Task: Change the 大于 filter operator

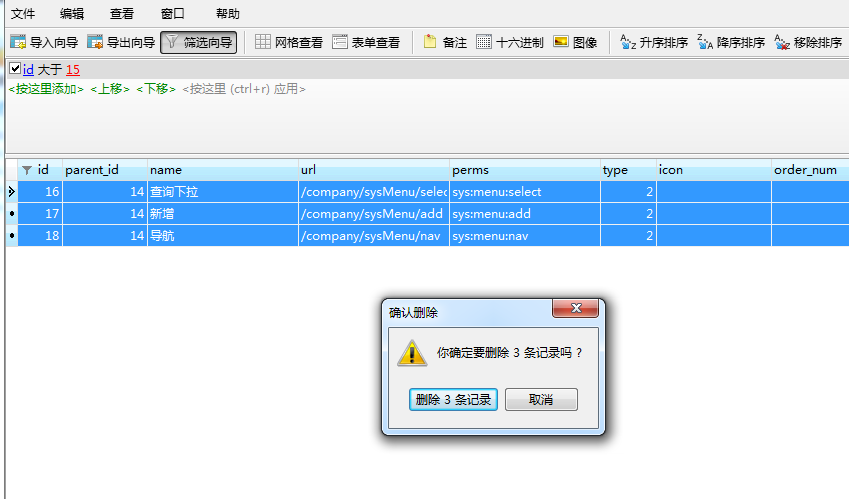Action: [x=50, y=70]
